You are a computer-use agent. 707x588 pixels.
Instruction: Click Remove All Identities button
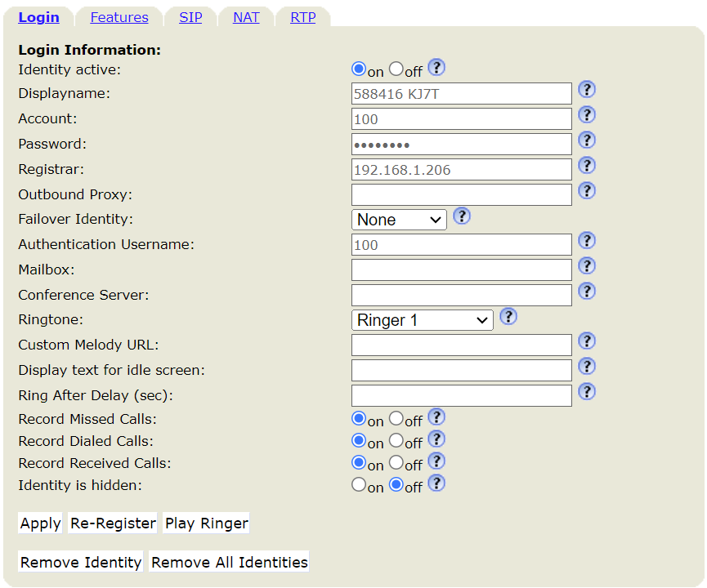pos(229,562)
